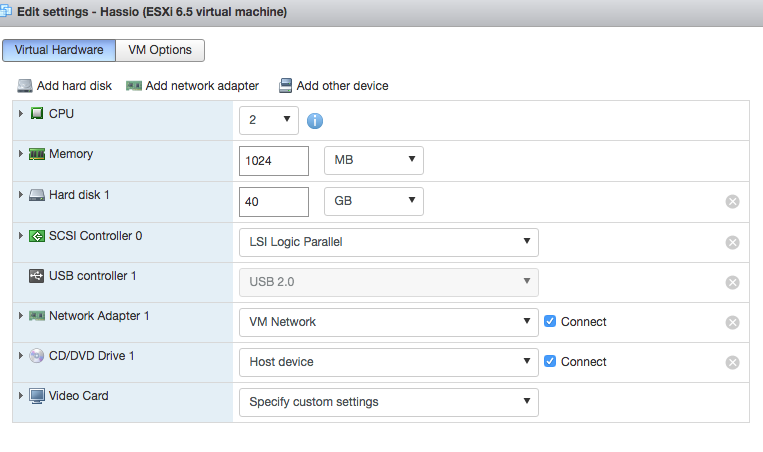Screen dimensions: 763x452
Task: Remove Hard disk 1 with its X icon
Action: coord(732,202)
